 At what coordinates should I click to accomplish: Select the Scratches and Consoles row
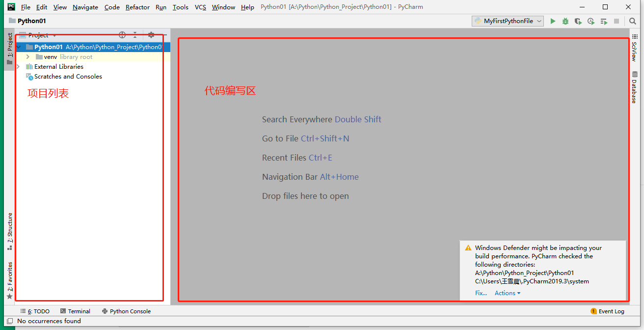point(93,77)
